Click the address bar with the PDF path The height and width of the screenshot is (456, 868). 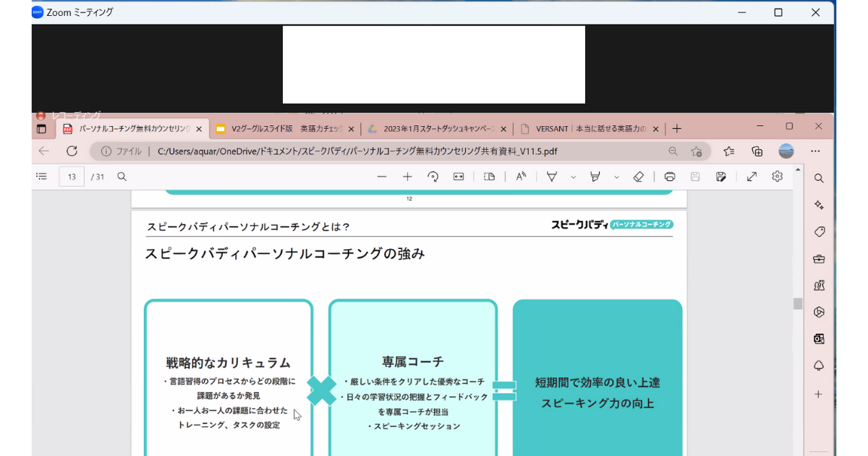click(400, 151)
